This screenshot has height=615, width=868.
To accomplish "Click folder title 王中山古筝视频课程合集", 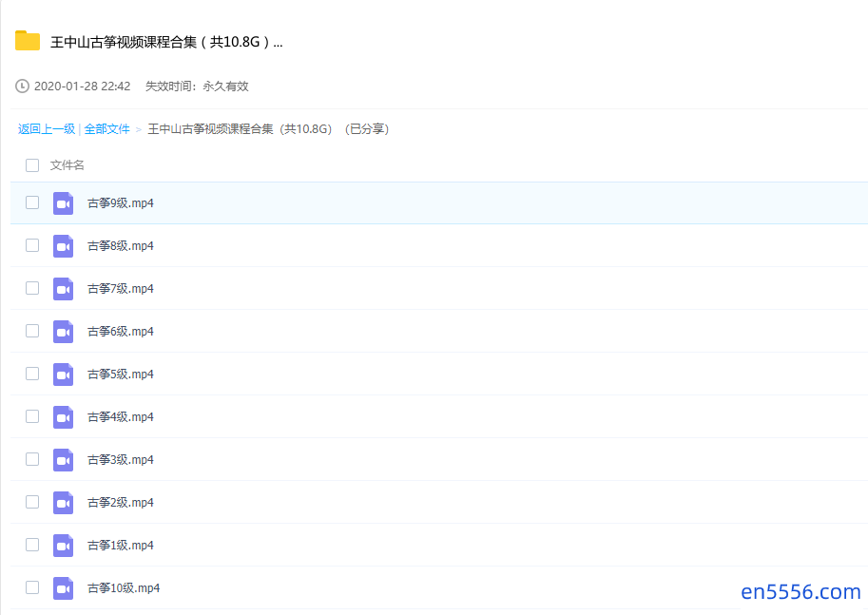I will (x=166, y=42).
